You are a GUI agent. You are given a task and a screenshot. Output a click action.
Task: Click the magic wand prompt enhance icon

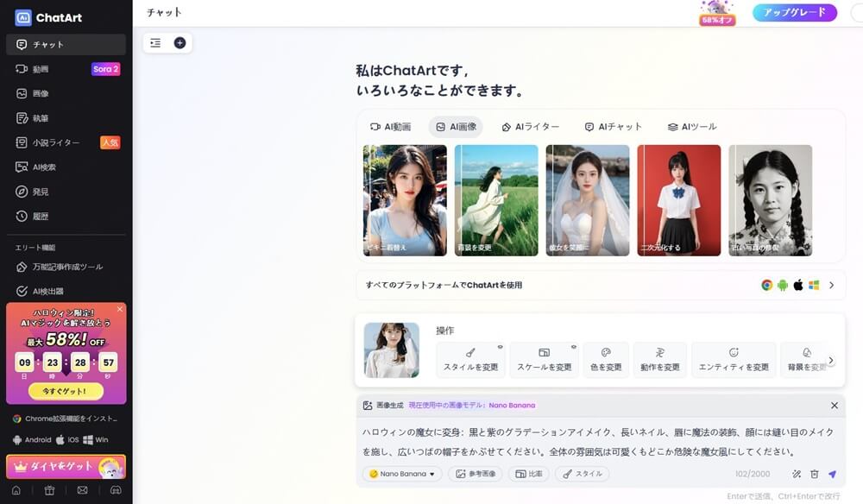[796, 474]
